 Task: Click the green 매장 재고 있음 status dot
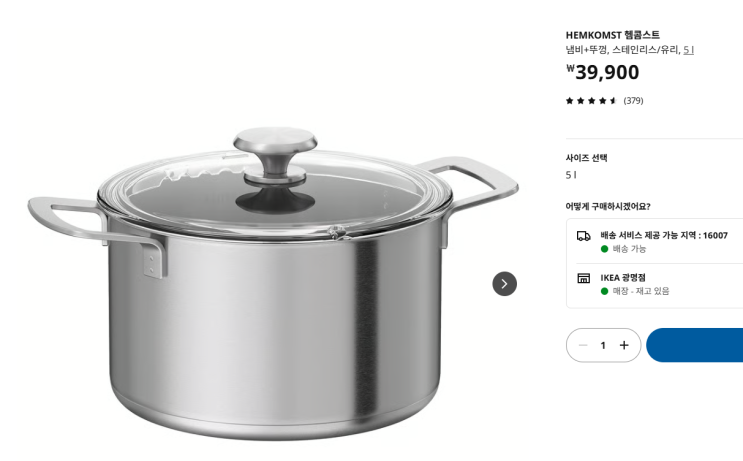pyautogui.click(x=604, y=291)
